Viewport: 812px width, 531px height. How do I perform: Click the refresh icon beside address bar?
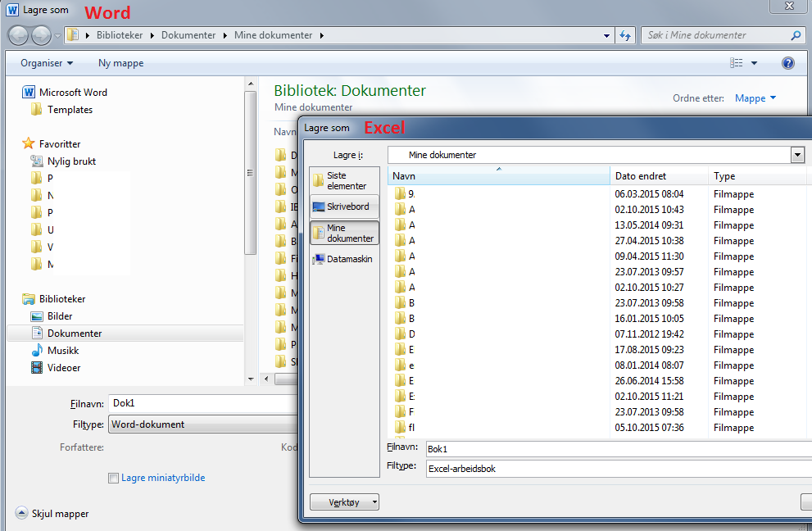pyautogui.click(x=625, y=36)
